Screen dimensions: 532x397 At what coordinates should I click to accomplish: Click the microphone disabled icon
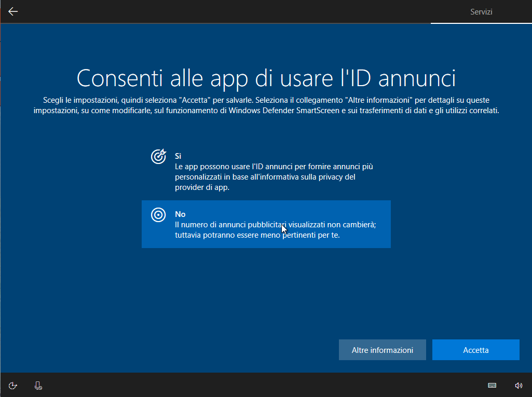pyautogui.click(x=38, y=386)
